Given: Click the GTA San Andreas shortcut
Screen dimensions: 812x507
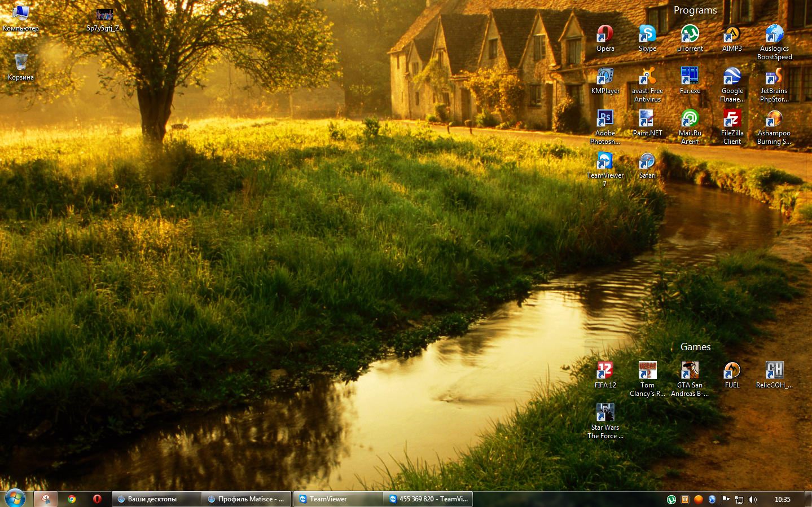Looking at the screenshot, I should (690, 372).
